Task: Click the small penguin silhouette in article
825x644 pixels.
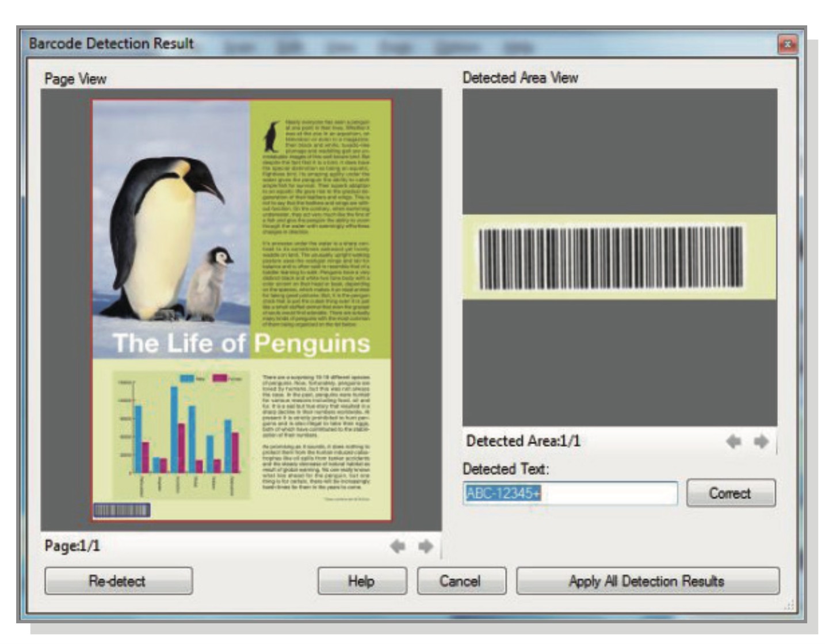Action: coord(271,136)
